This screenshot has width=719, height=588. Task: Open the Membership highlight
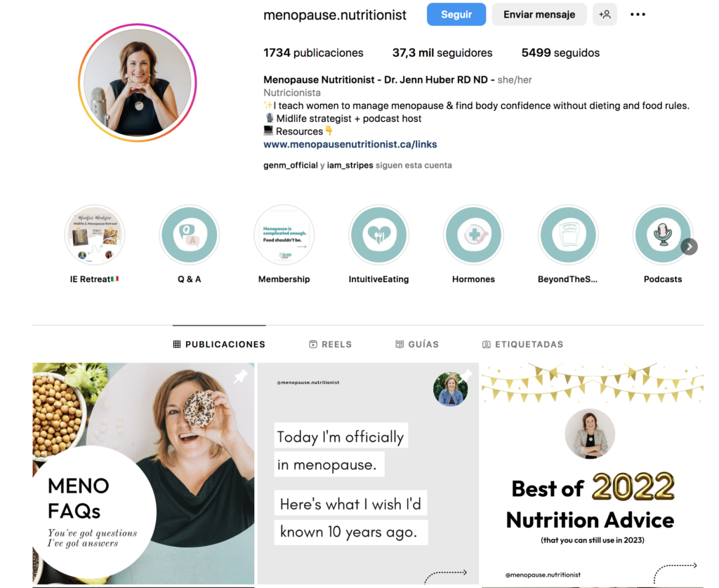pos(284,234)
